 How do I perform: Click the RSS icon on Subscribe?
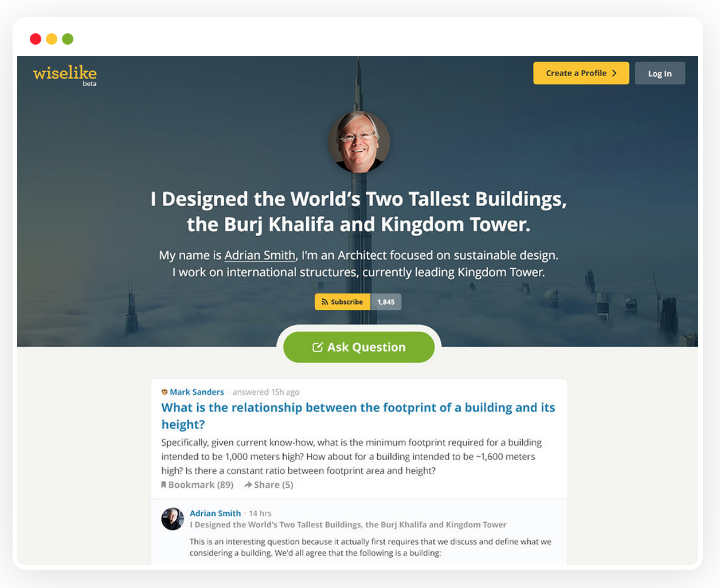324,302
